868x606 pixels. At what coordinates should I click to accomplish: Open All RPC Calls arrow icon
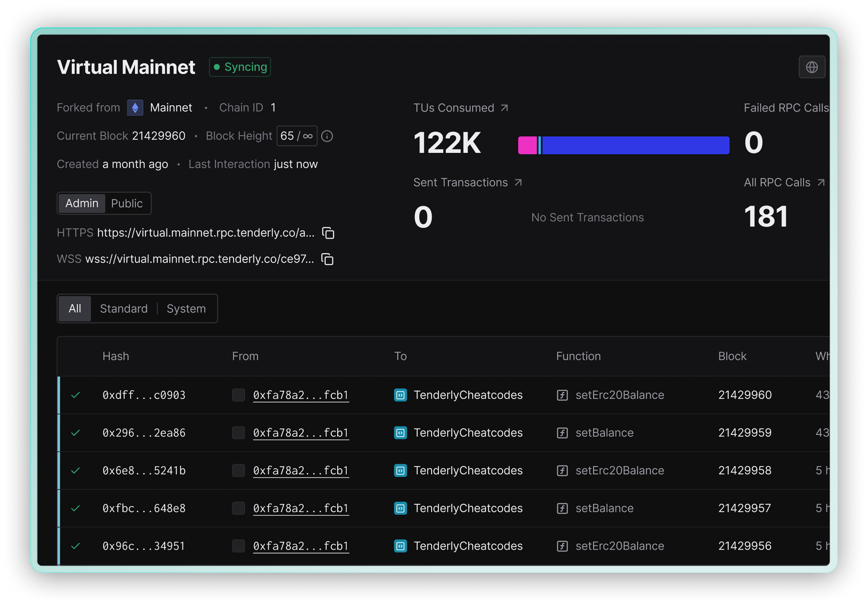pos(820,183)
